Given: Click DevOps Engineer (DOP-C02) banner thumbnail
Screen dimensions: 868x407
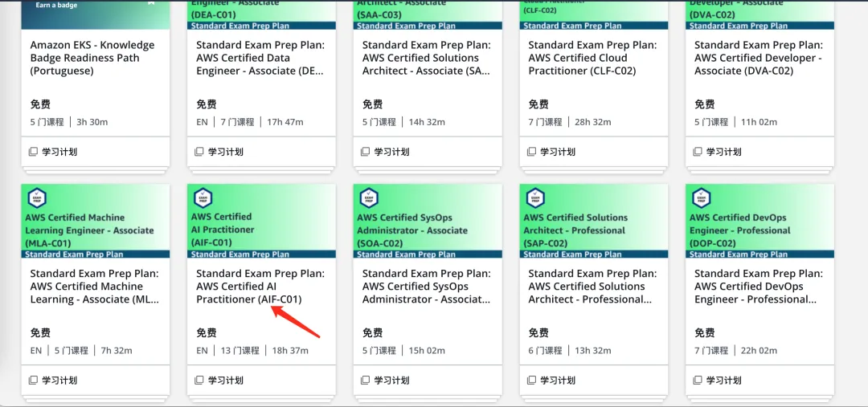Looking at the screenshot, I should click(759, 222).
